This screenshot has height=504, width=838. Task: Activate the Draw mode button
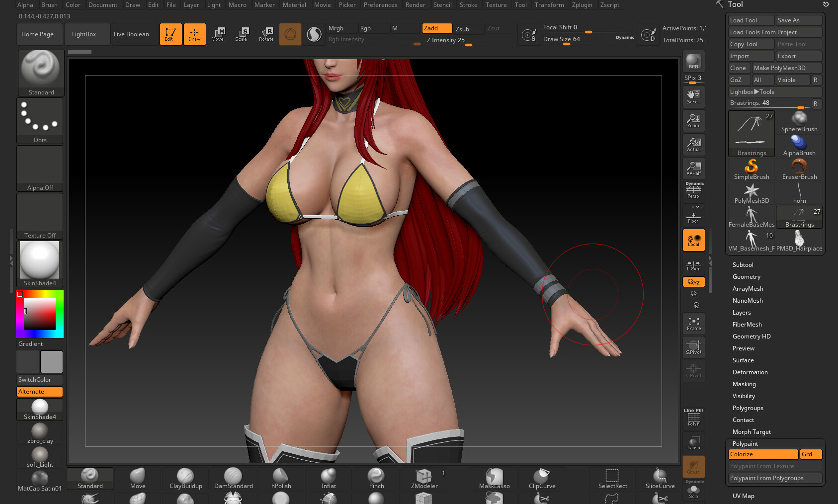[194, 34]
